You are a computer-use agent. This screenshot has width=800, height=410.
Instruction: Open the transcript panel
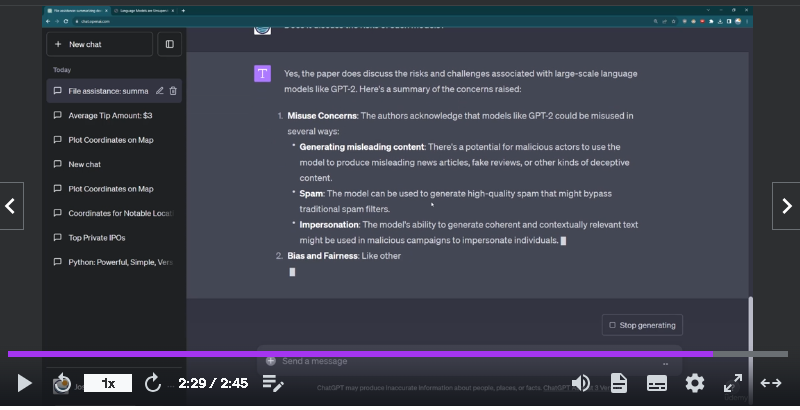coord(618,383)
